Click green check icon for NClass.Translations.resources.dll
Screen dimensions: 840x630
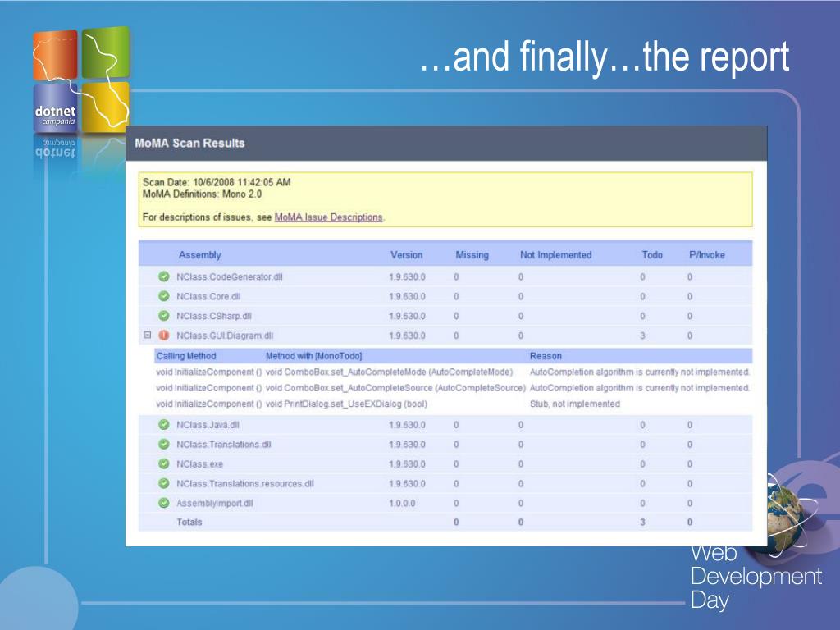(x=164, y=484)
